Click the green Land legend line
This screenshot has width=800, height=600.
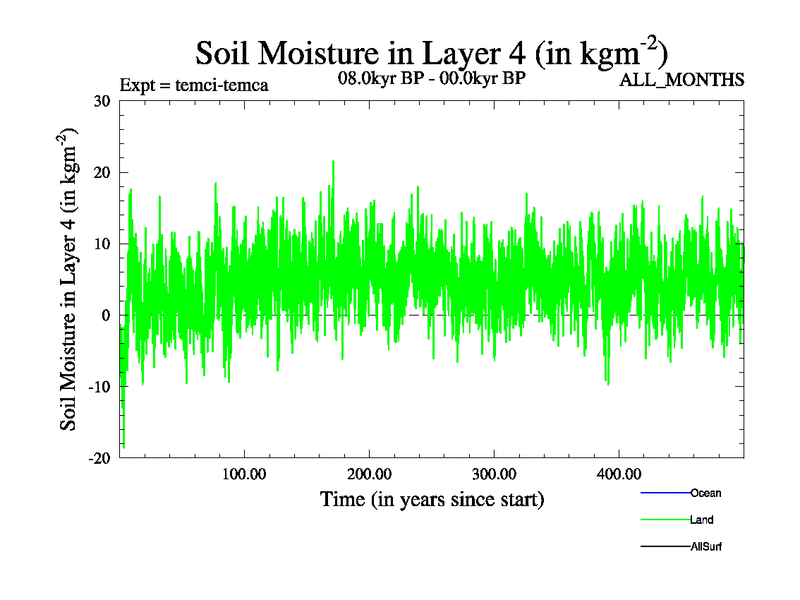point(665,520)
